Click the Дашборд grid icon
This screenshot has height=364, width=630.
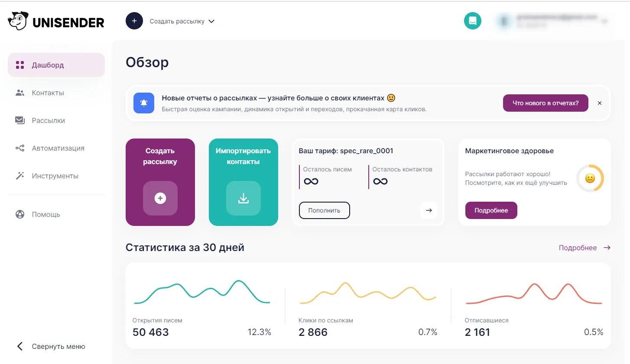pos(20,65)
